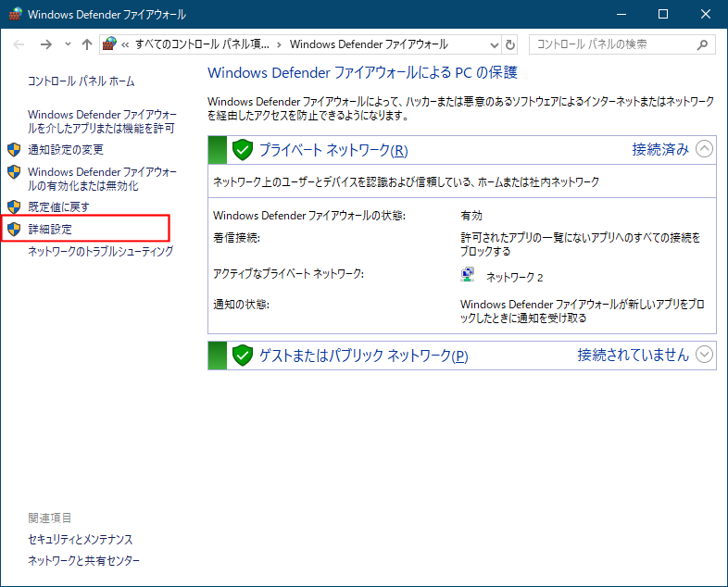Minimize the firewall window
This screenshot has width=728, height=587.
621,15
